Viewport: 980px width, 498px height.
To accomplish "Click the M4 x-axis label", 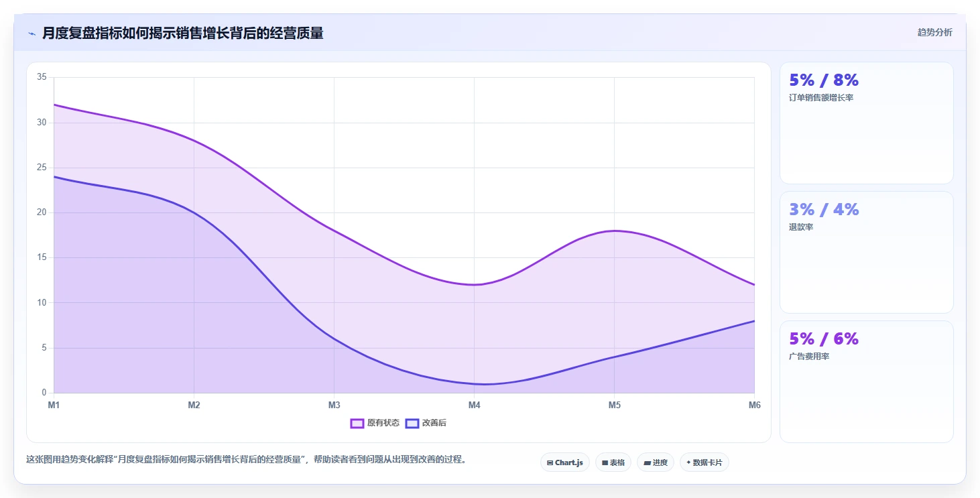I will pyautogui.click(x=474, y=406).
